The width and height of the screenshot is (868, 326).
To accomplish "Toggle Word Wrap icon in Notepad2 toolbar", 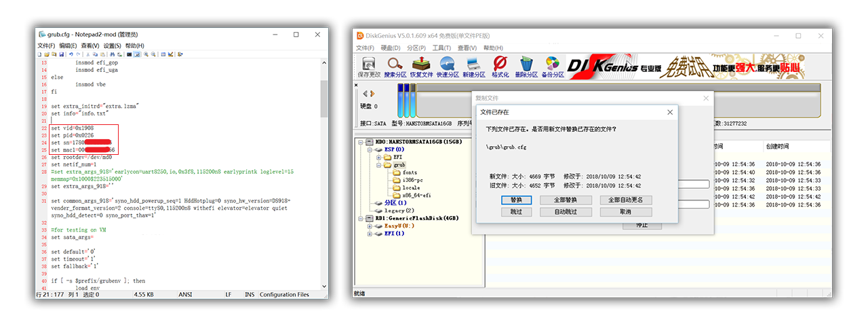I will [x=136, y=54].
